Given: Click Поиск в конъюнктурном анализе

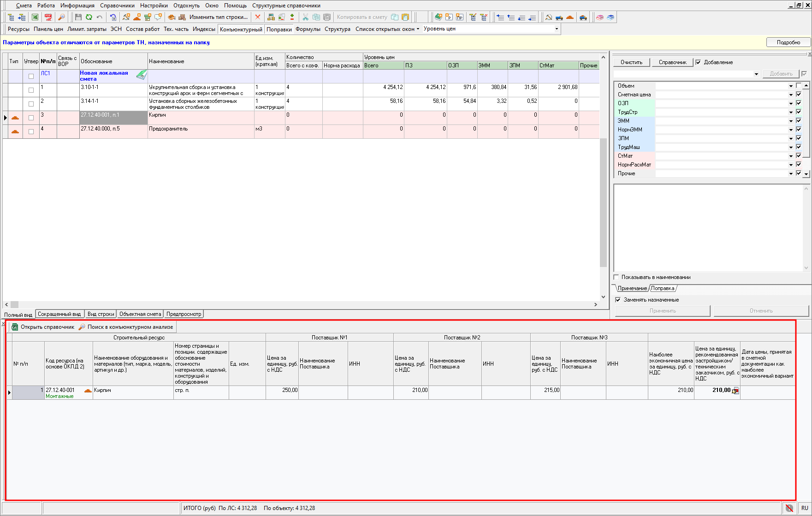Looking at the screenshot, I should pyautogui.click(x=126, y=327).
